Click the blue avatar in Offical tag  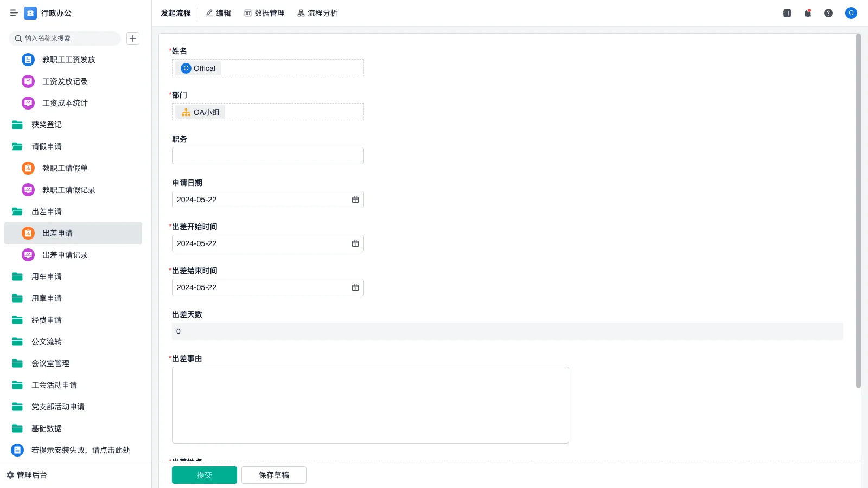click(186, 68)
